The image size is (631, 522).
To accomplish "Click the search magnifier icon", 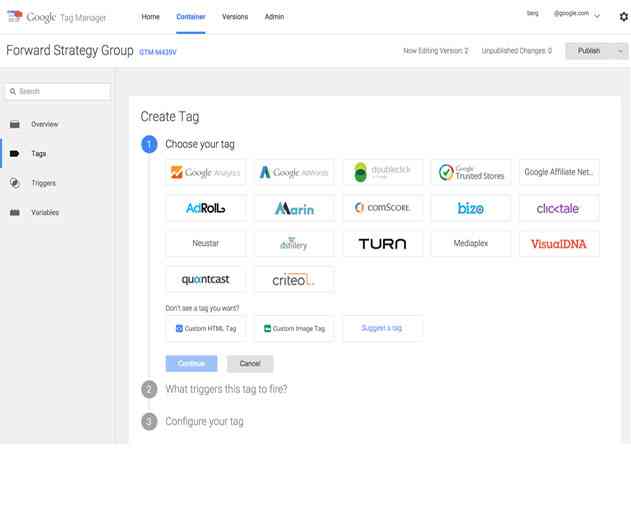I will coord(13,91).
